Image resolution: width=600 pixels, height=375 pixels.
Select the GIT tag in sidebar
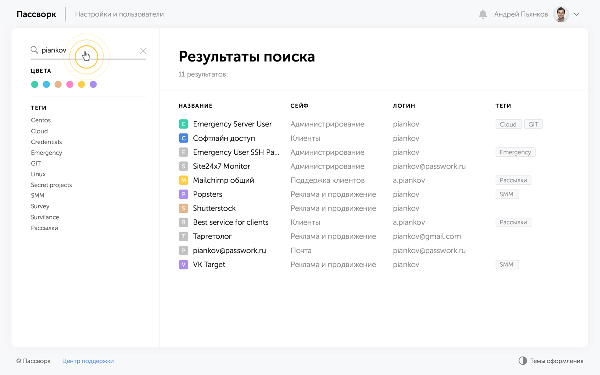pyautogui.click(x=36, y=163)
